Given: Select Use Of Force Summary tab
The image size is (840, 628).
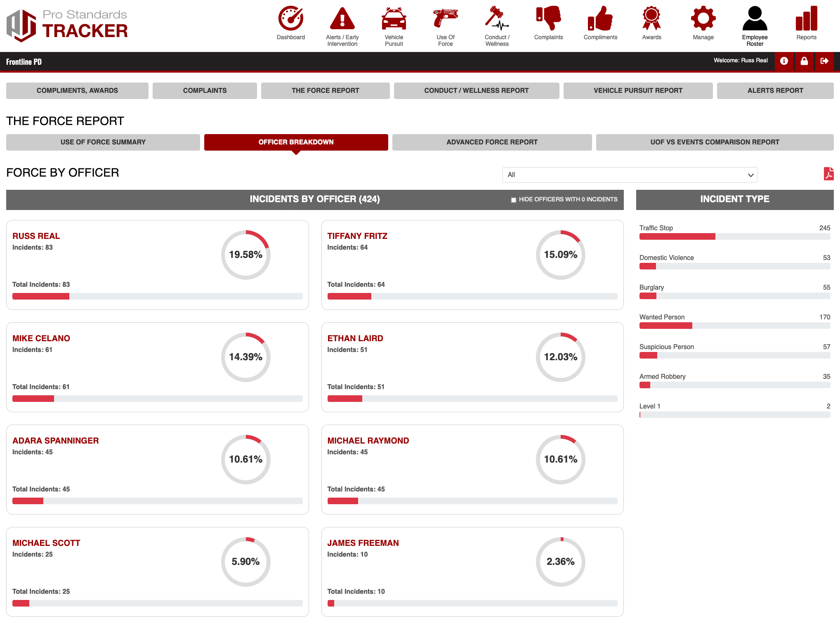Looking at the screenshot, I should 103,142.
